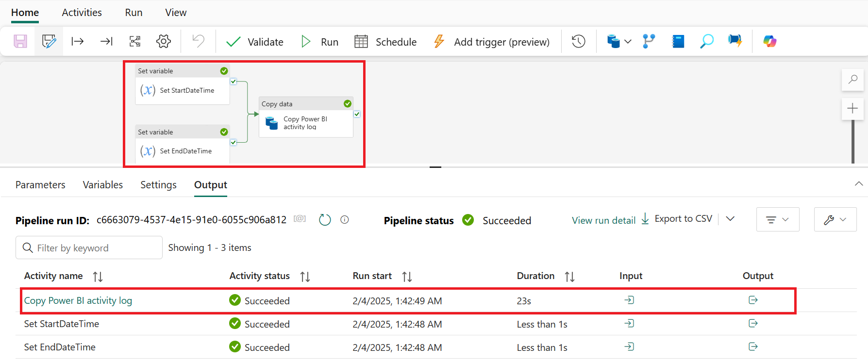This screenshot has width=868, height=363.
Task: Switch to the Activities ribbon tab
Action: pos(82,13)
